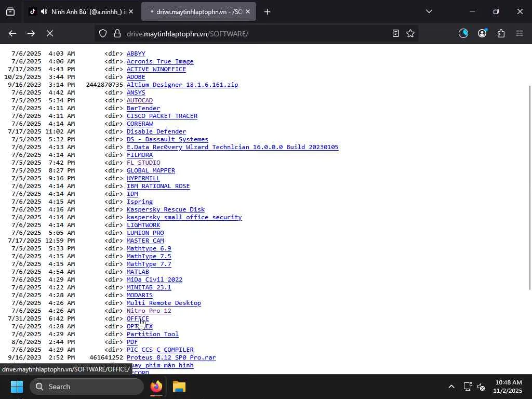Open the CORERAW directory

(139, 124)
